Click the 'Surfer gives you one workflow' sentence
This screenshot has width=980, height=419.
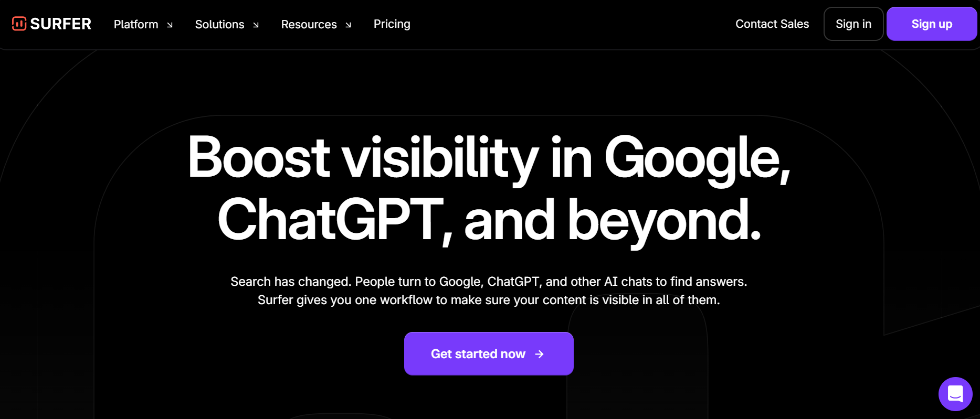coord(489,300)
